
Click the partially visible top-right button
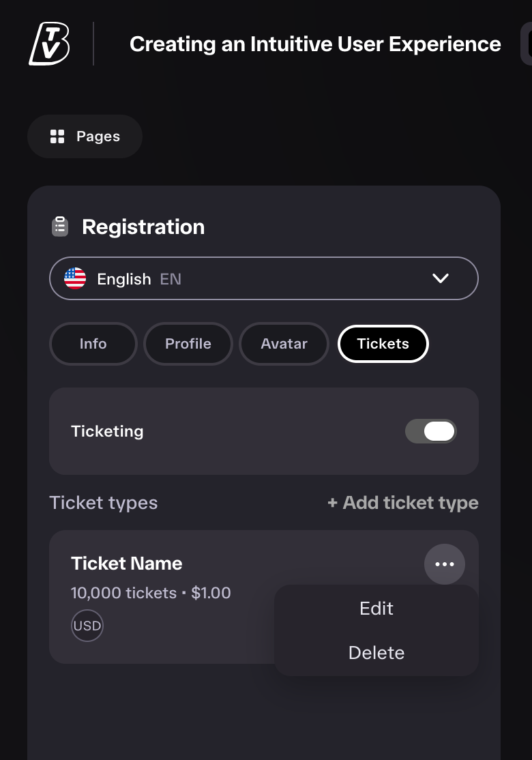[x=526, y=44]
